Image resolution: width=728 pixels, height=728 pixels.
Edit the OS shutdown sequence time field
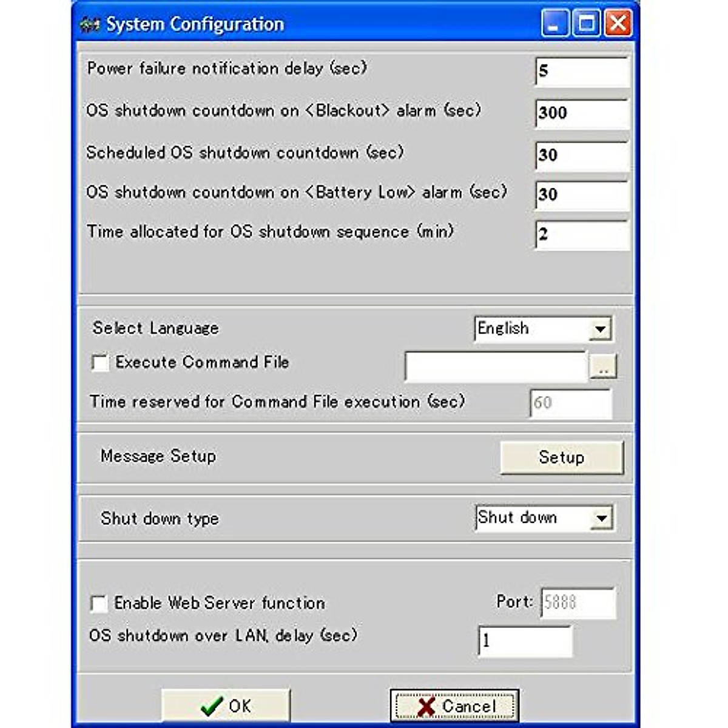coord(582,235)
